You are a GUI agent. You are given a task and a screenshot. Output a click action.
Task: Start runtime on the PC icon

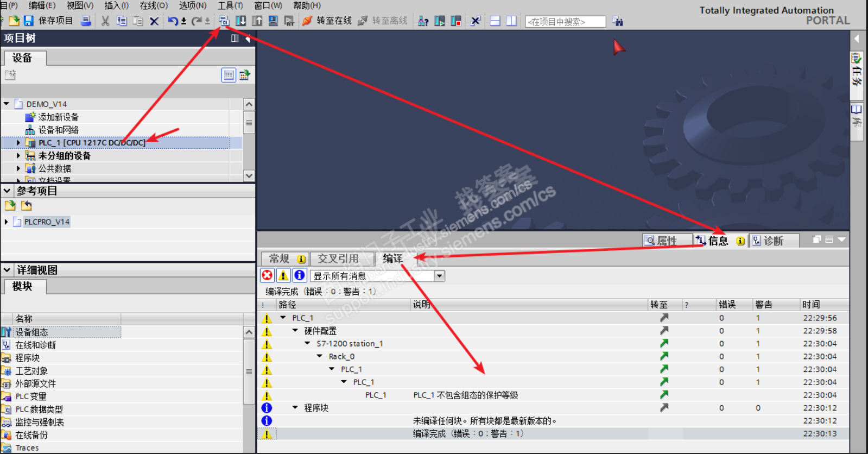[289, 21]
